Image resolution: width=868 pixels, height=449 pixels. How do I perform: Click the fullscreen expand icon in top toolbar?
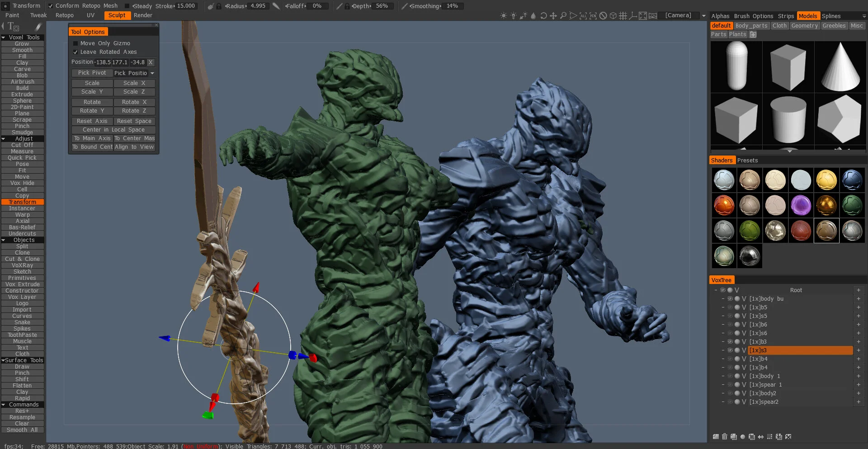pos(643,16)
